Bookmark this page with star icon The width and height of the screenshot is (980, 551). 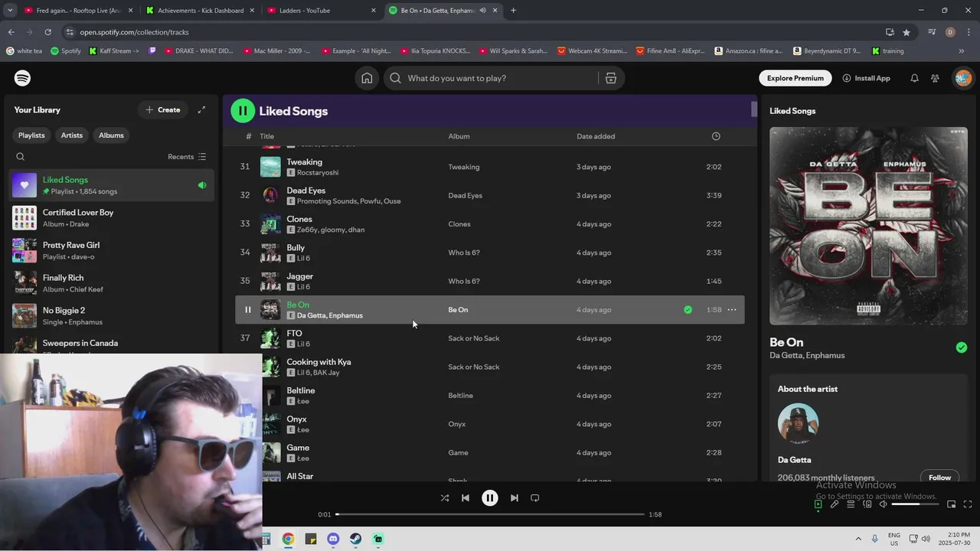906,32
